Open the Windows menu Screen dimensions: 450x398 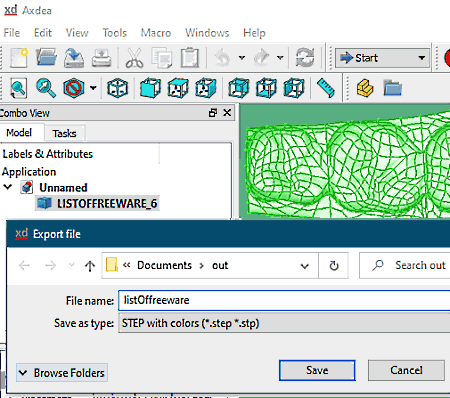click(x=207, y=33)
